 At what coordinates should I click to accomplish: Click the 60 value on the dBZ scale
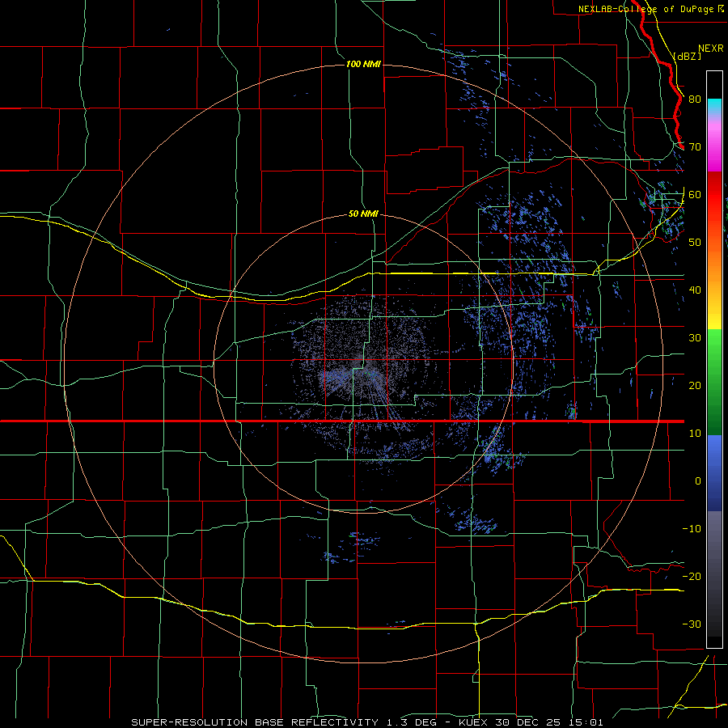(695, 194)
